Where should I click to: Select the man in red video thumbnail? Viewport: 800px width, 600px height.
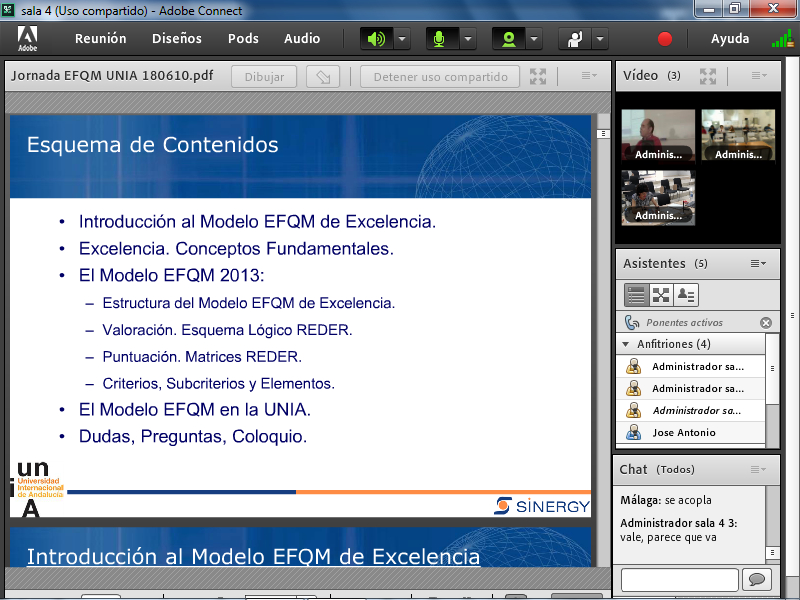(658, 135)
